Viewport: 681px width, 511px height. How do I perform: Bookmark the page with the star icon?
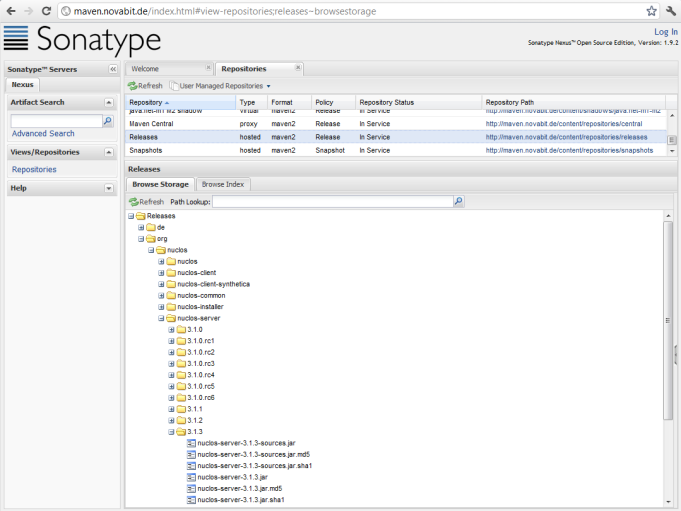click(x=651, y=11)
